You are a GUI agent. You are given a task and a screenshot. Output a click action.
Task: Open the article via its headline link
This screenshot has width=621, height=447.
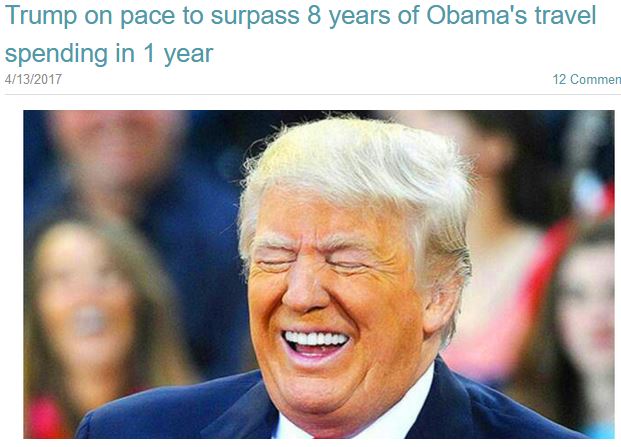300,34
